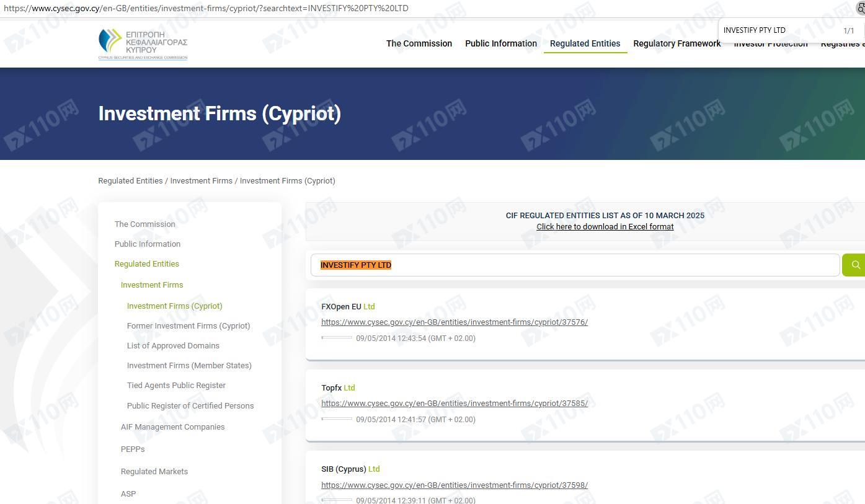Open Public Information top menu
The width and height of the screenshot is (865, 504).
tap(501, 43)
